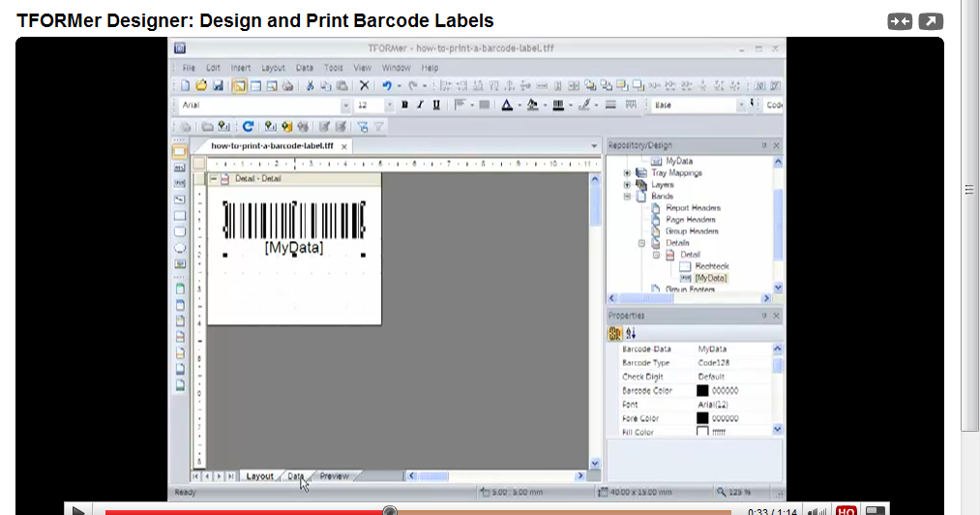The image size is (980, 515).
Task: Sort properties alphabetically with the A-Z icon
Action: click(631, 334)
